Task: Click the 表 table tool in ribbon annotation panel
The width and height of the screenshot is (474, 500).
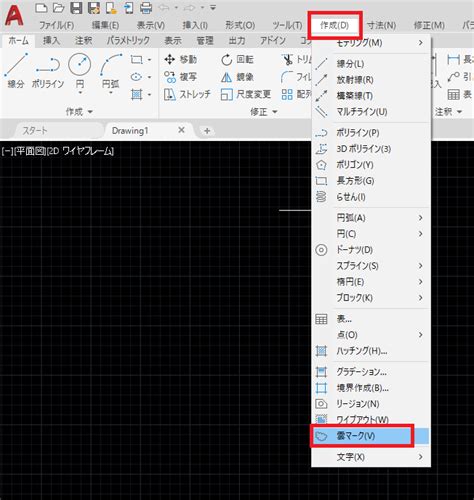Action: click(460, 95)
